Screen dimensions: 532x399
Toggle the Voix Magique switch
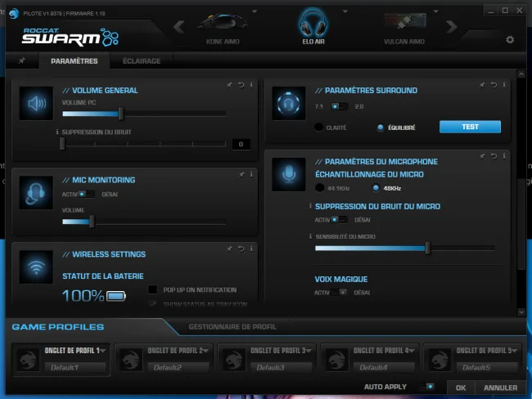click(x=339, y=292)
